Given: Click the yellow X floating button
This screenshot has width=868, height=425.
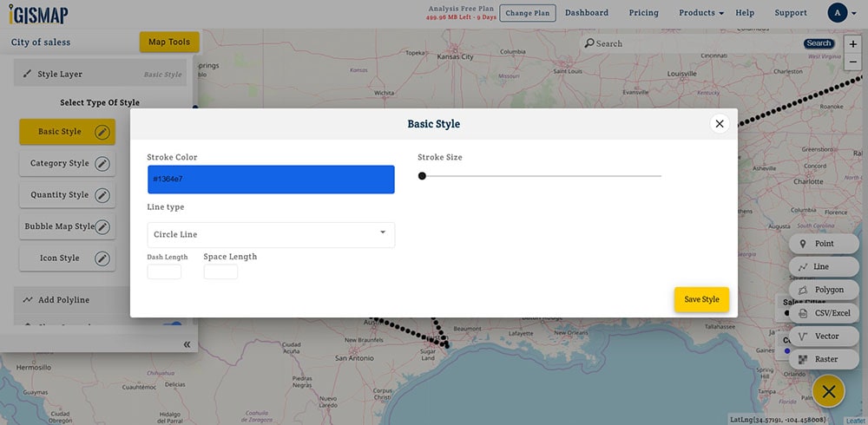Looking at the screenshot, I should (828, 392).
